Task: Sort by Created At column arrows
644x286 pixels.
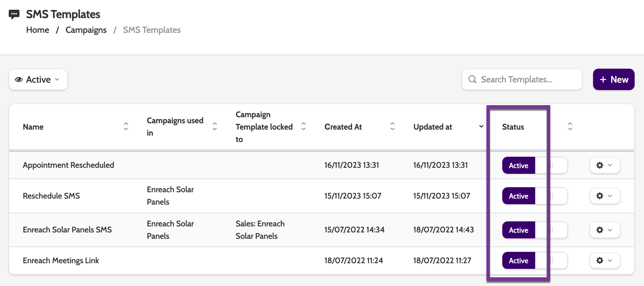Action: pos(392,127)
